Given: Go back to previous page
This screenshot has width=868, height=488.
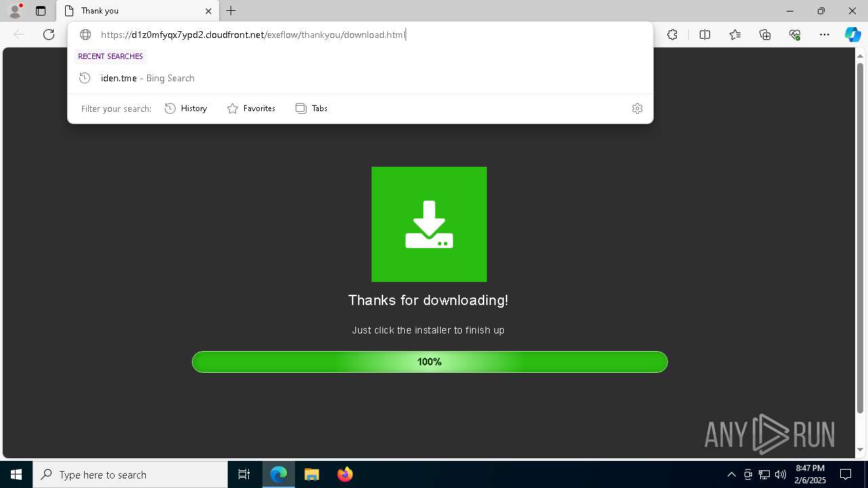Looking at the screenshot, I should (x=19, y=35).
